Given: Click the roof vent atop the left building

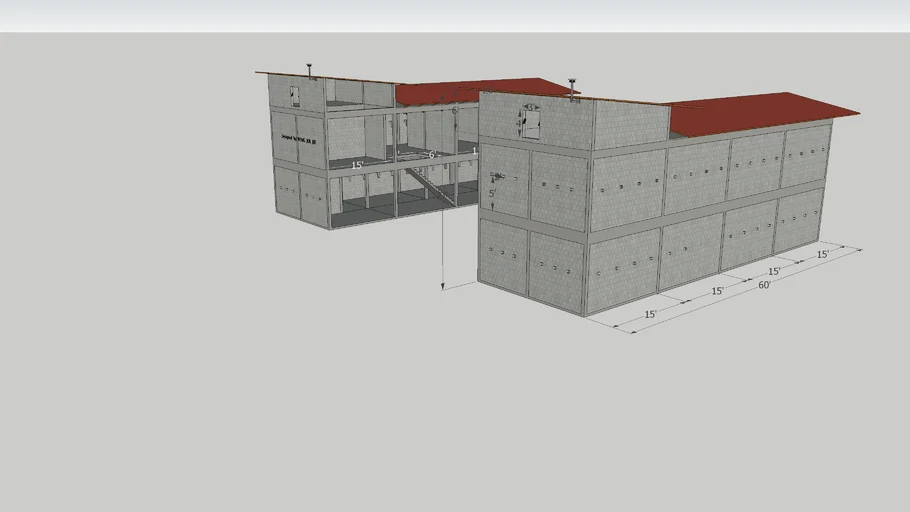Looking at the screenshot, I should (311, 70).
